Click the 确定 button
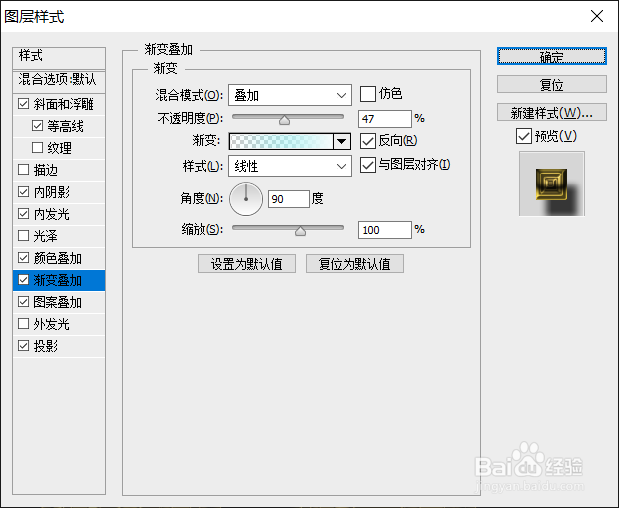 click(551, 56)
